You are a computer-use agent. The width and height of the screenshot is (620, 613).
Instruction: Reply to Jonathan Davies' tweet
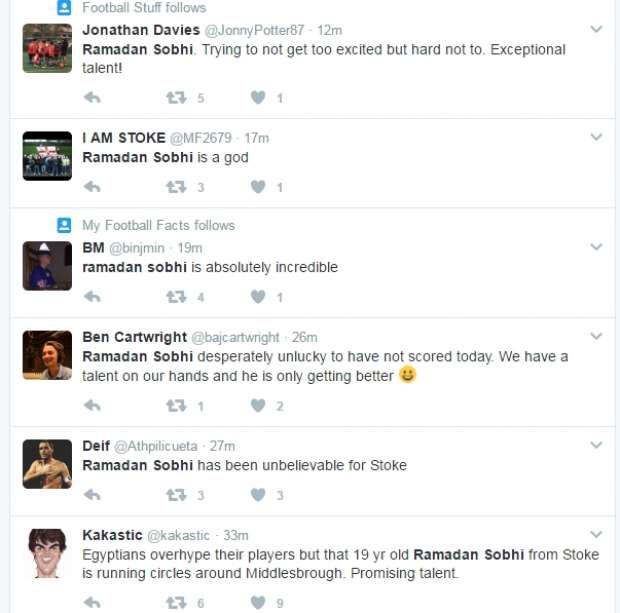click(92, 98)
